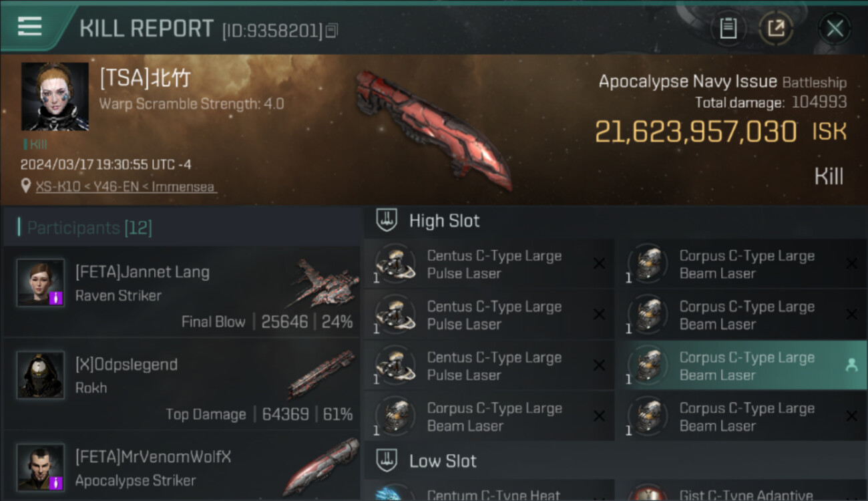Select the High Slot shield icon
Viewport: 868px width, 501px height.
387,220
